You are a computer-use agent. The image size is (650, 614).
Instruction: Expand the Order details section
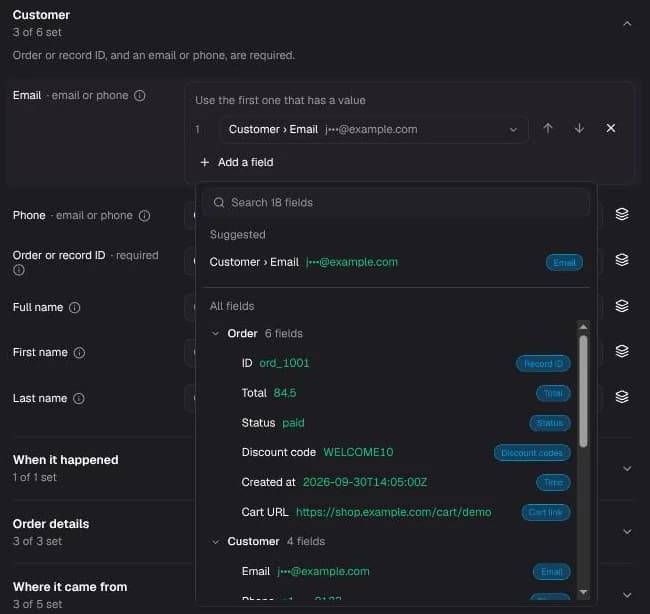tap(627, 531)
